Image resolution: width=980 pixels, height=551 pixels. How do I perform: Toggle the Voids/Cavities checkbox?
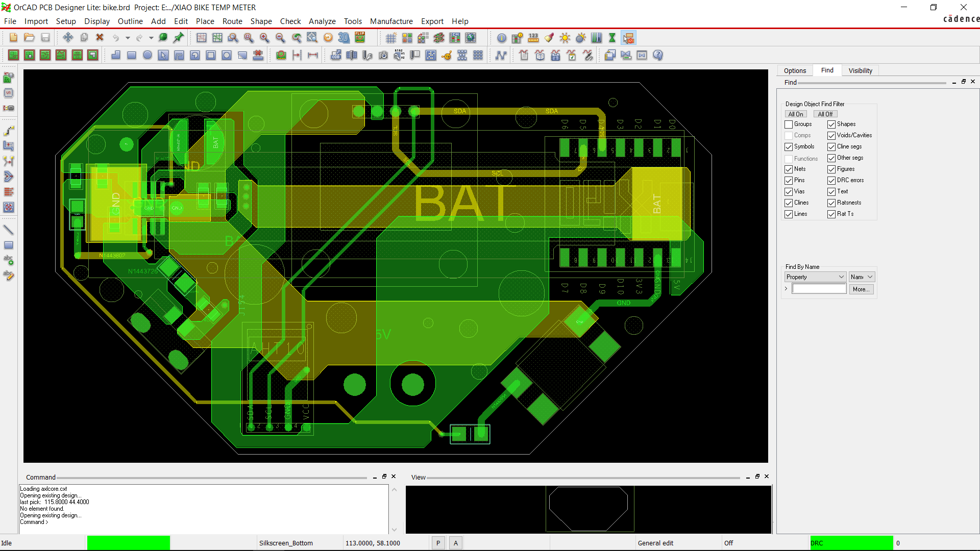(831, 136)
